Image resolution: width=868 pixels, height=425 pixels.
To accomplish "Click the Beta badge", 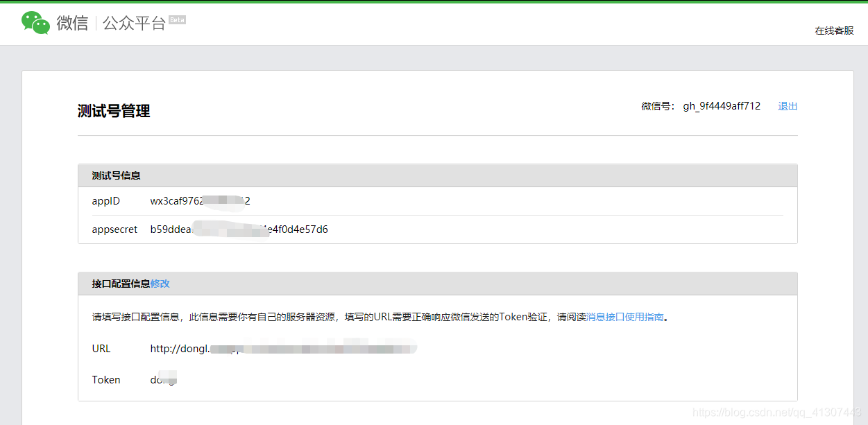I will tap(177, 19).
